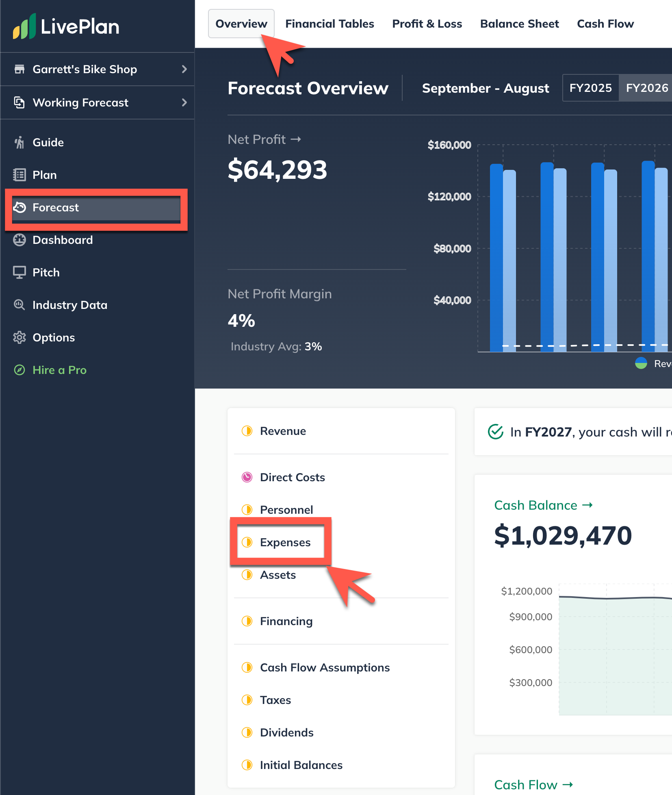Click the LivePlan logo icon
This screenshot has width=672, height=795.
[x=24, y=27]
